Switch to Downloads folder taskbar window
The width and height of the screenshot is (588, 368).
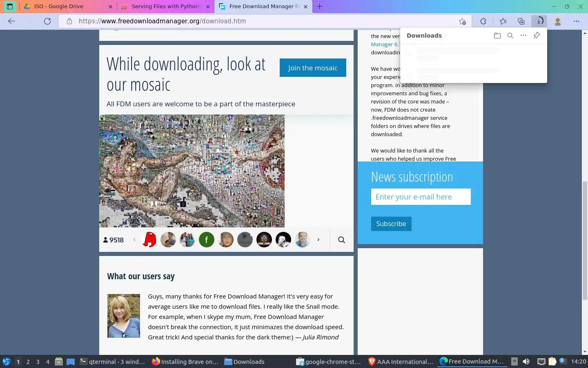[x=245, y=361]
